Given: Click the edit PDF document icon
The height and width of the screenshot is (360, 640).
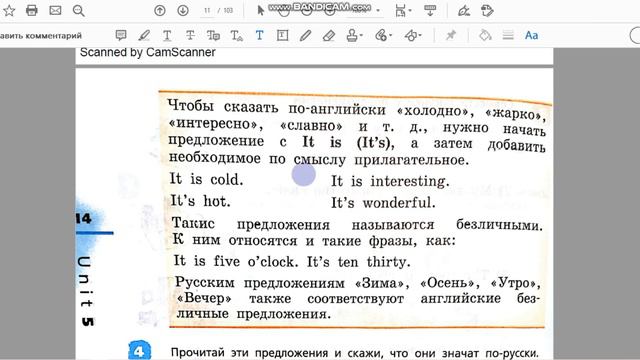Looking at the screenshot, I should [487, 11].
